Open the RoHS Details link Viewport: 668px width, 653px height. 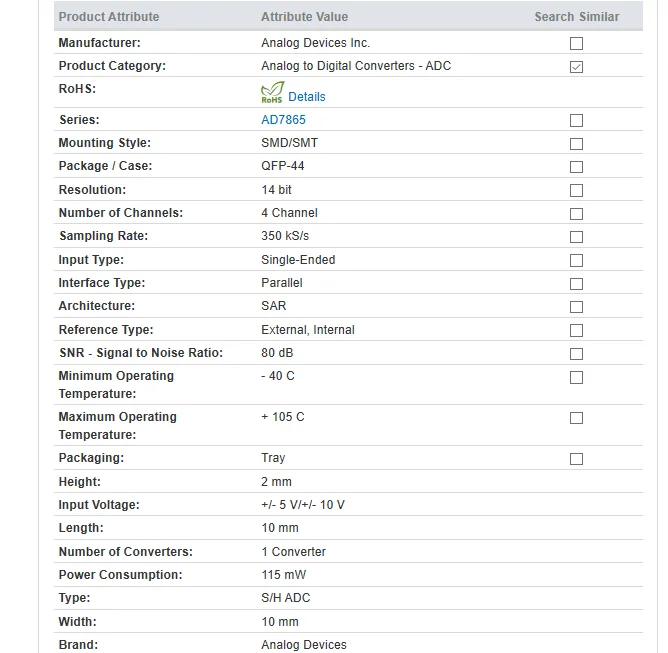coord(307,97)
